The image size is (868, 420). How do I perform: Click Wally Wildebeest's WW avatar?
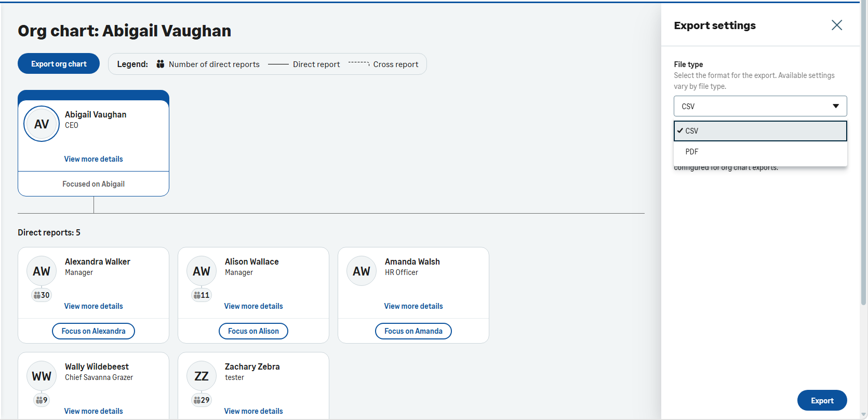42,376
